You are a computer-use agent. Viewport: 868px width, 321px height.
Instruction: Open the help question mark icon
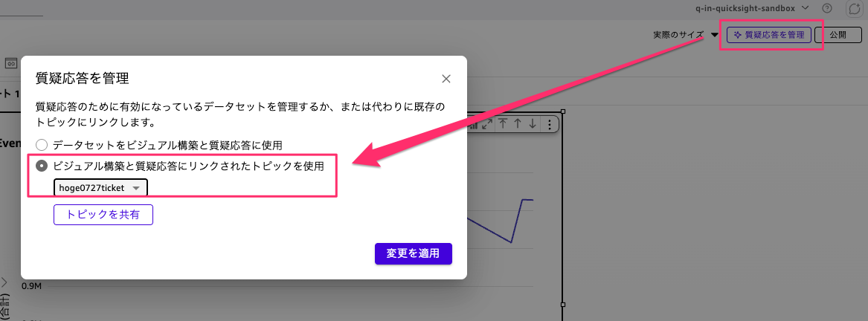point(827,7)
